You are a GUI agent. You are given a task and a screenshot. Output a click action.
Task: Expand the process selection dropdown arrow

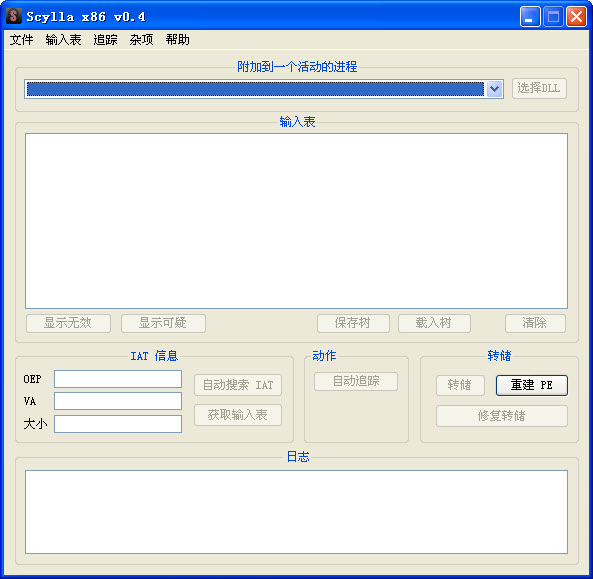point(494,89)
